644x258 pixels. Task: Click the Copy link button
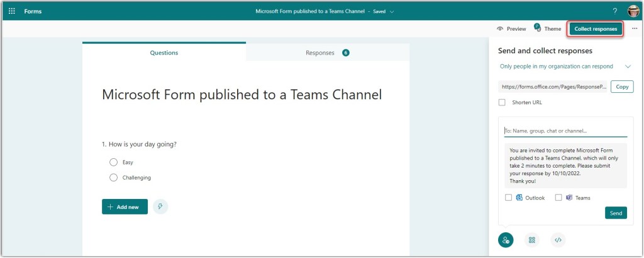pos(621,87)
